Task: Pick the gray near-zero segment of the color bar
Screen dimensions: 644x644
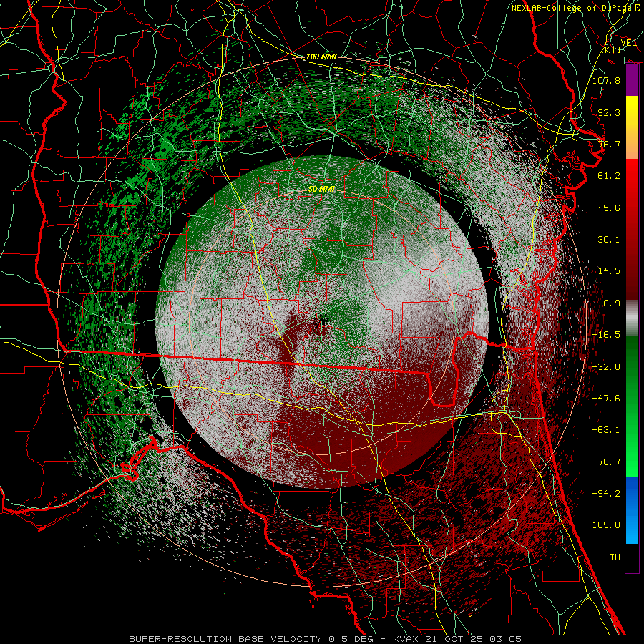Action: tap(632, 318)
